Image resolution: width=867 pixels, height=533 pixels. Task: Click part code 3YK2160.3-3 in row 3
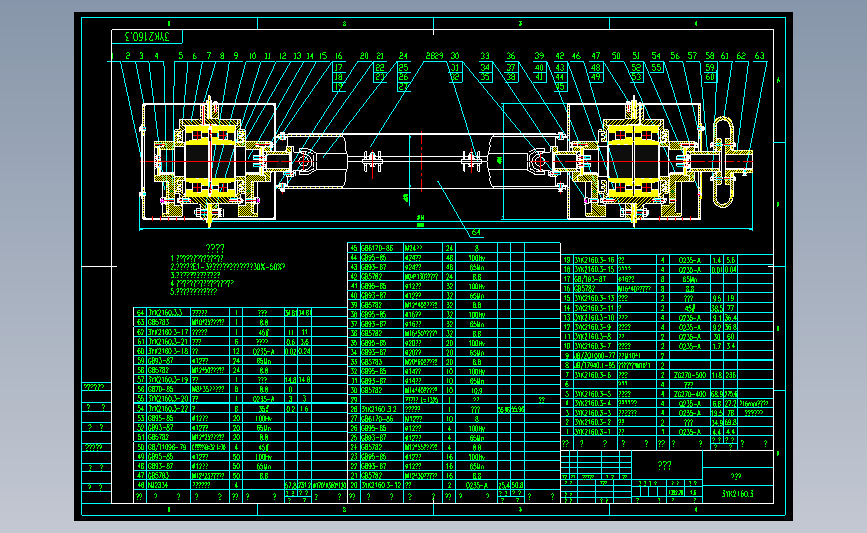(593, 412)
